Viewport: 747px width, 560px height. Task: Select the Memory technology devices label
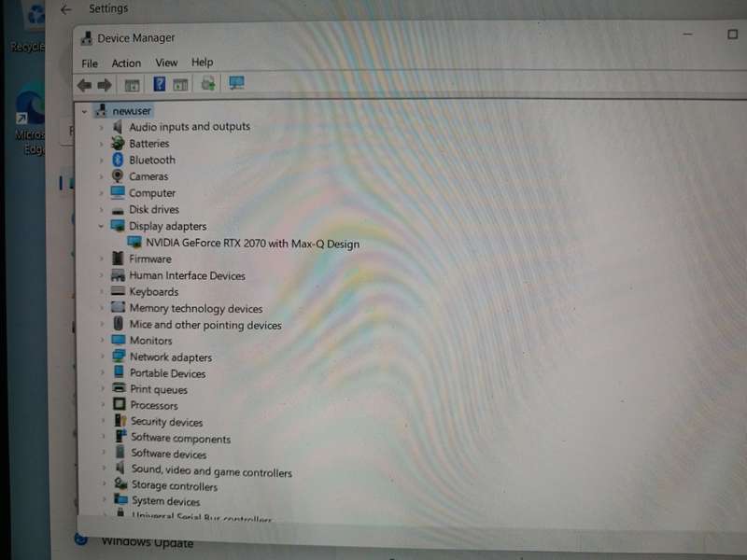click(x=196, y=309)
